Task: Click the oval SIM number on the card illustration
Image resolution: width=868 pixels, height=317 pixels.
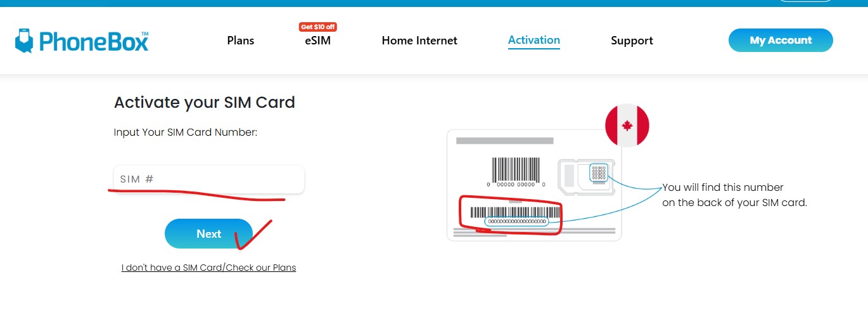Action: click(x=516, y=221)
